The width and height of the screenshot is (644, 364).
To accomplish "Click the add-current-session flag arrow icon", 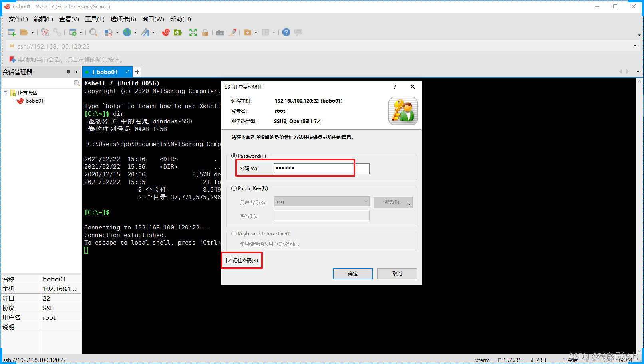I will [12, 59].
